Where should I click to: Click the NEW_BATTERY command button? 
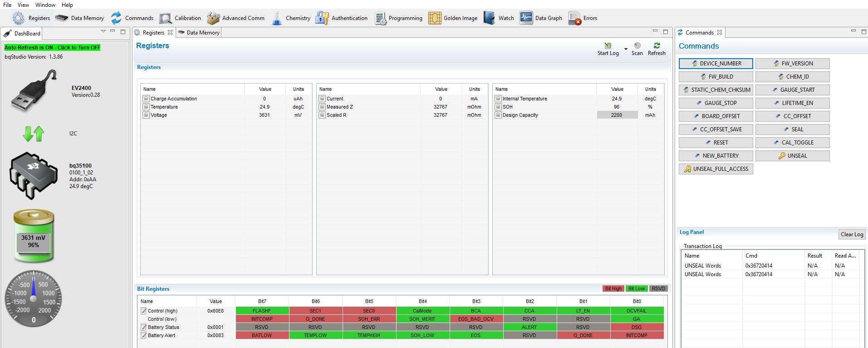(x=716, y=156)
